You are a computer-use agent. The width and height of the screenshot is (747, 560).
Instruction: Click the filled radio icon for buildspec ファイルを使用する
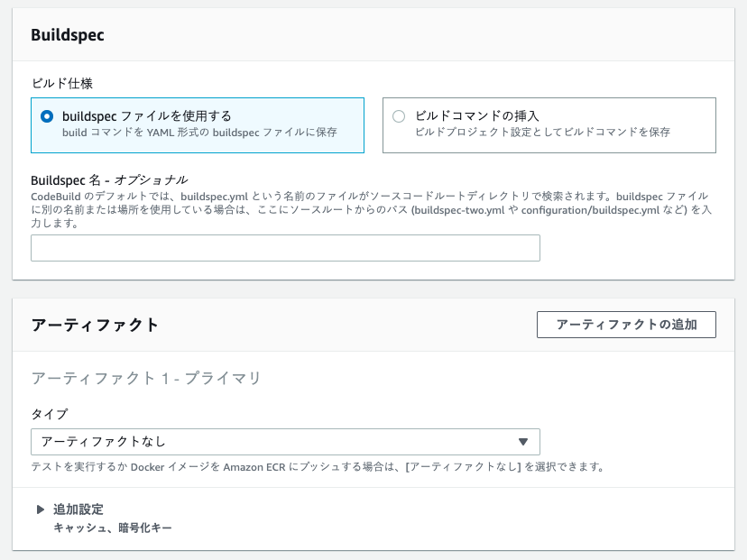(x=43, y=117)
